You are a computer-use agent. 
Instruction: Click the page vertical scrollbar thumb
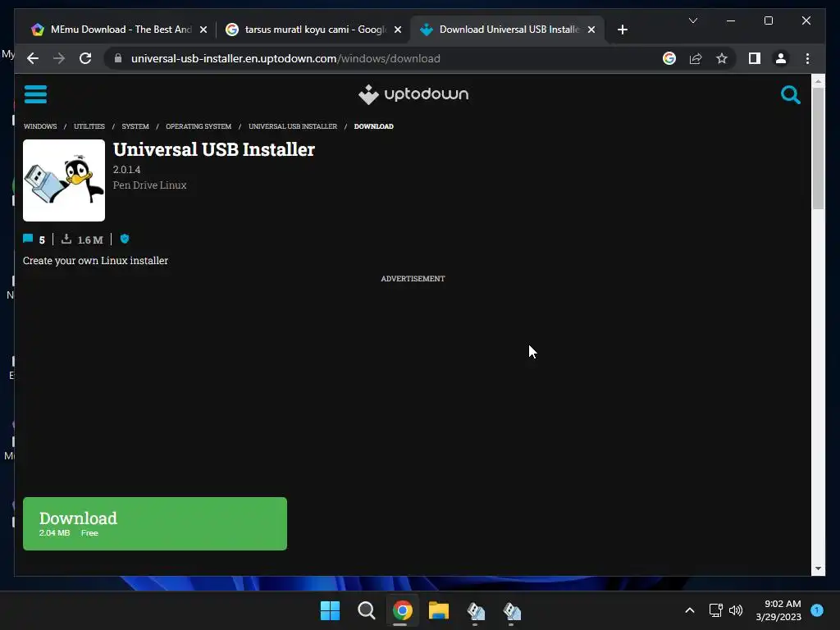pyautogui.click(x=818, y=148)
